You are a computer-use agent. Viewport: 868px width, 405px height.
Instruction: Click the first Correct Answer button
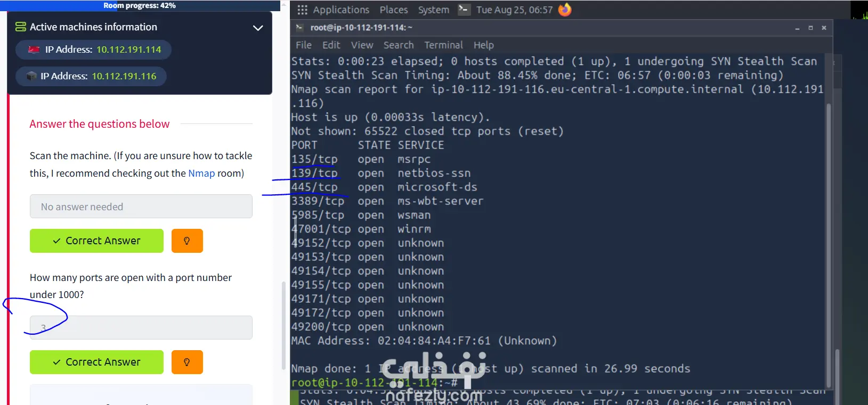pos(96,241)
